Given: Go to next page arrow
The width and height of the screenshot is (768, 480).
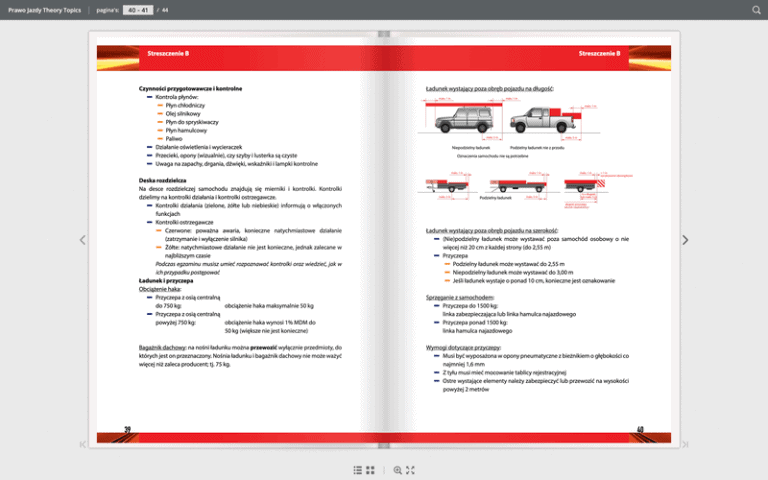Looking at the screenshot, I should 685,240.
